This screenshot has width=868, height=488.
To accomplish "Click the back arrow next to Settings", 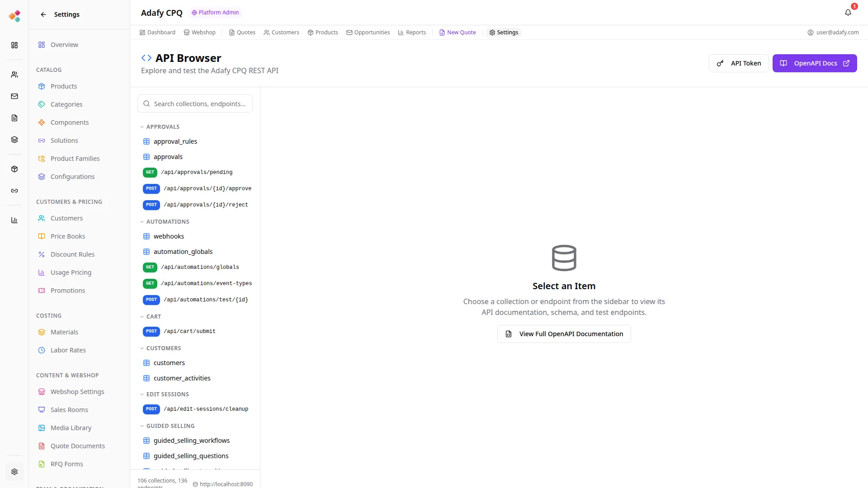I will point(43,14).
